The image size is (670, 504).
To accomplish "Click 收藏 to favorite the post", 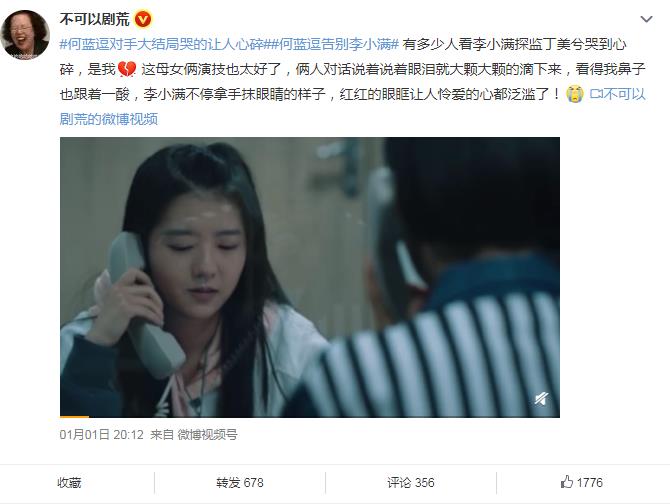I will coord(69,483).
